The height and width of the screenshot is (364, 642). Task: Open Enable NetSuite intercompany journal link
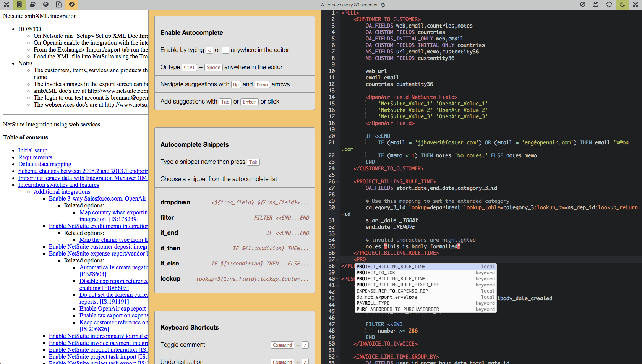[x=99, y=336]
